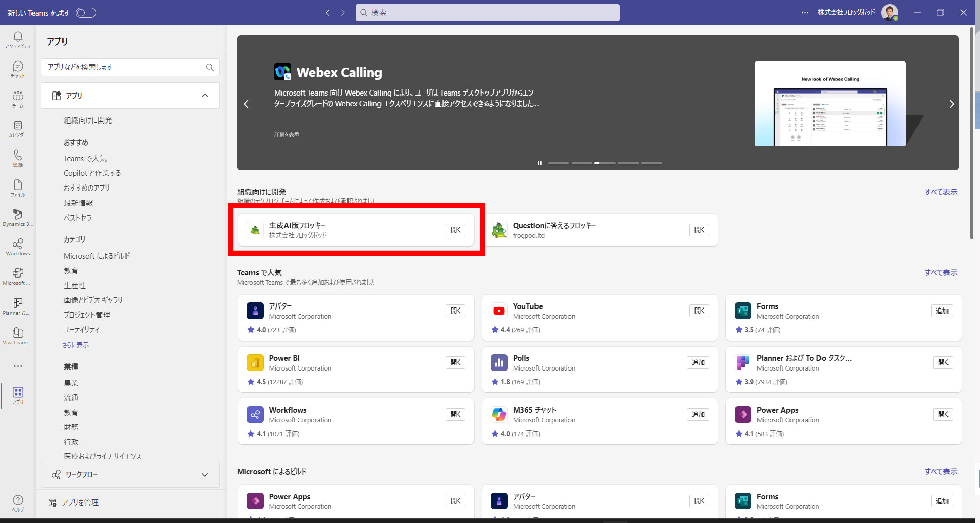Click the search magnifier in apps search box
This screenshot has height=523, width=980.
coord(210,67)
